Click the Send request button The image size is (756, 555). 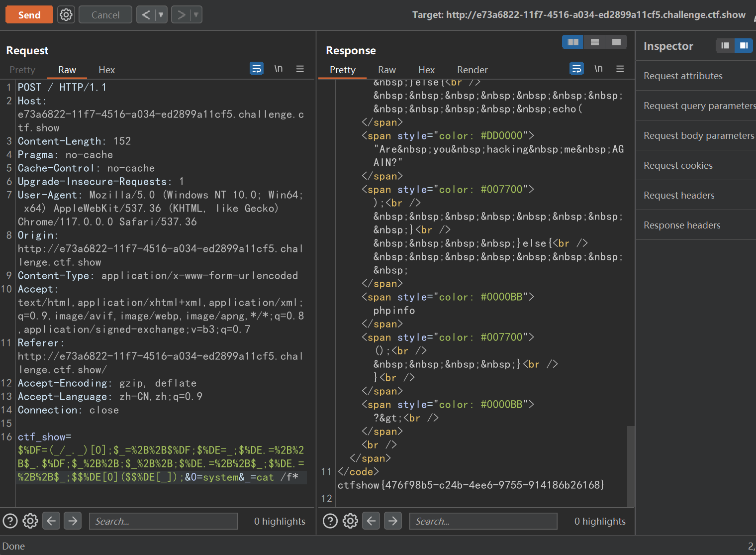coord(29,15)
